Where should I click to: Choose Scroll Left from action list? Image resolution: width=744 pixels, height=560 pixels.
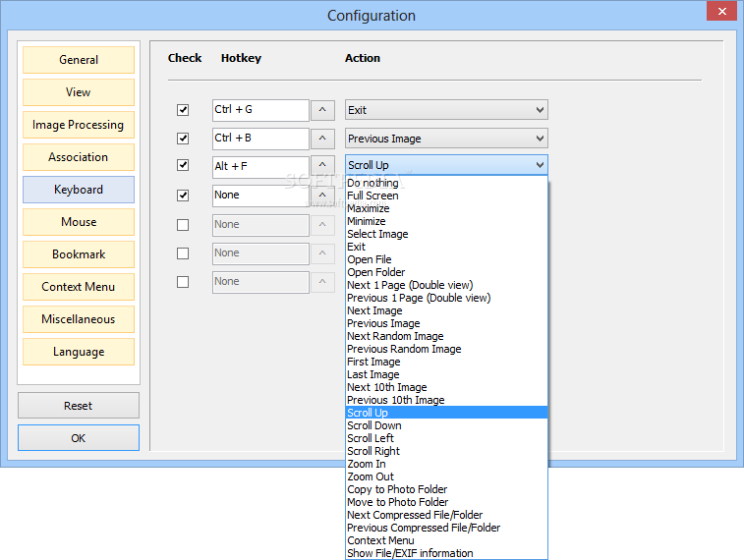[x=446, y=438]
